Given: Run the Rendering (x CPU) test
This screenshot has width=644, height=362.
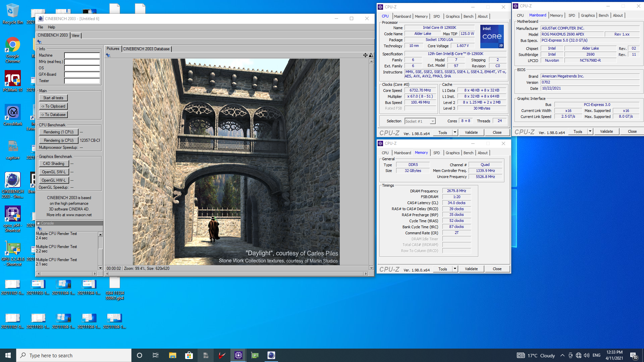Looking at the screenshot, I should pos(59,140).
